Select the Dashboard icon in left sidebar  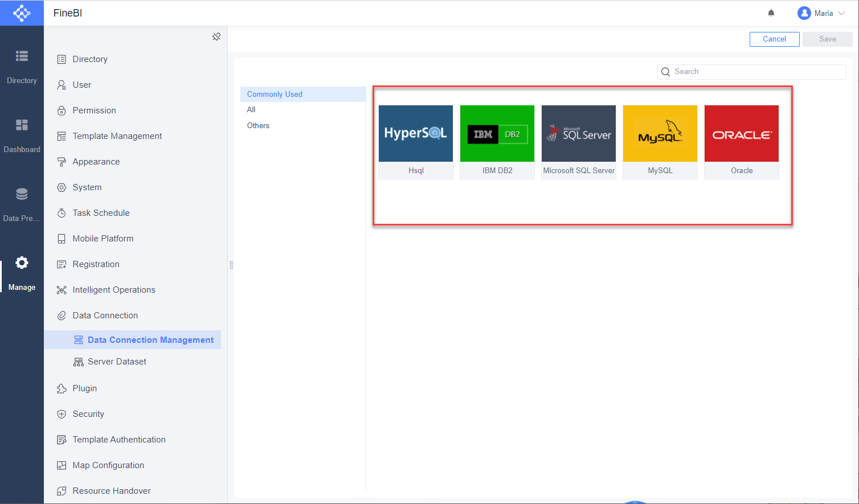click(x=22, y=125)
